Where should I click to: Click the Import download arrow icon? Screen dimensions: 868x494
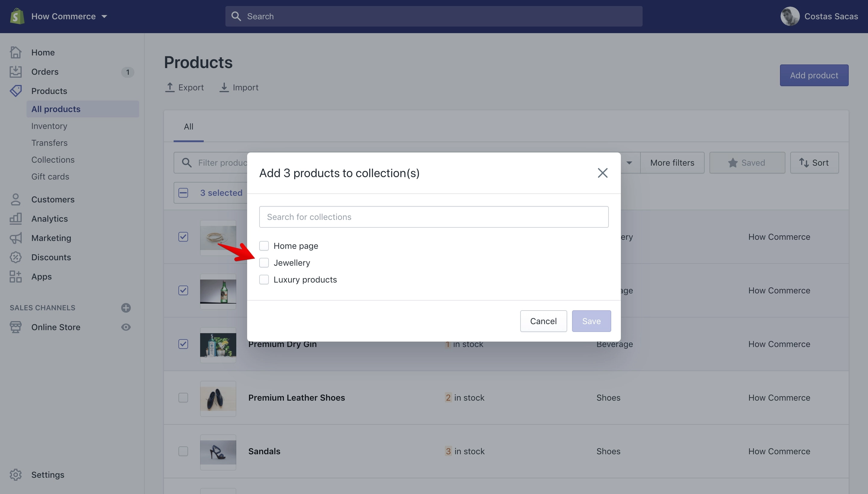(x=224, y=87)
